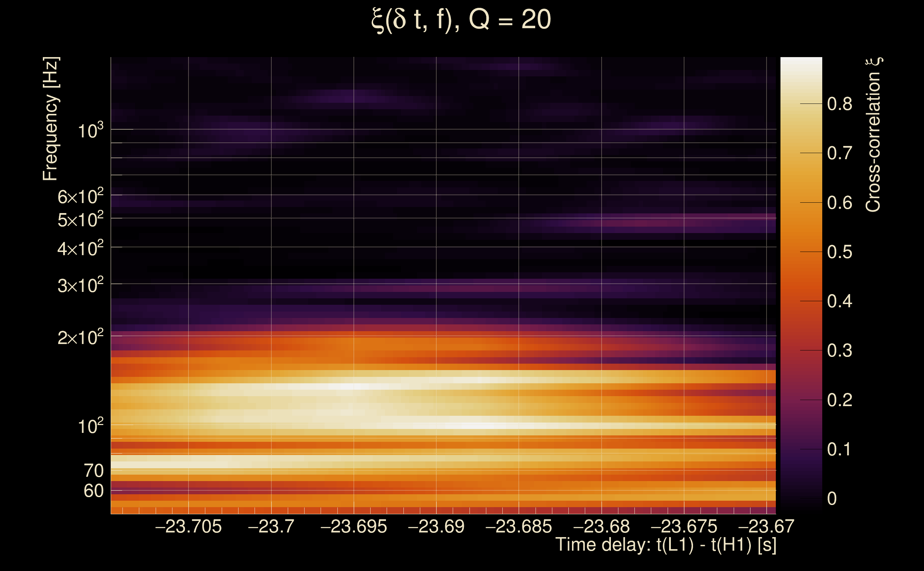
Task: Click the –23.67 x-axis tick label
Action: (766, 526)
